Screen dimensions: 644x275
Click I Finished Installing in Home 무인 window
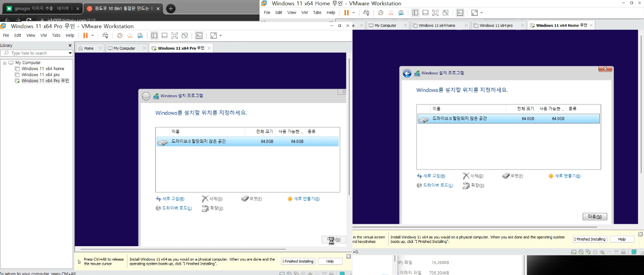coord(590,239)
